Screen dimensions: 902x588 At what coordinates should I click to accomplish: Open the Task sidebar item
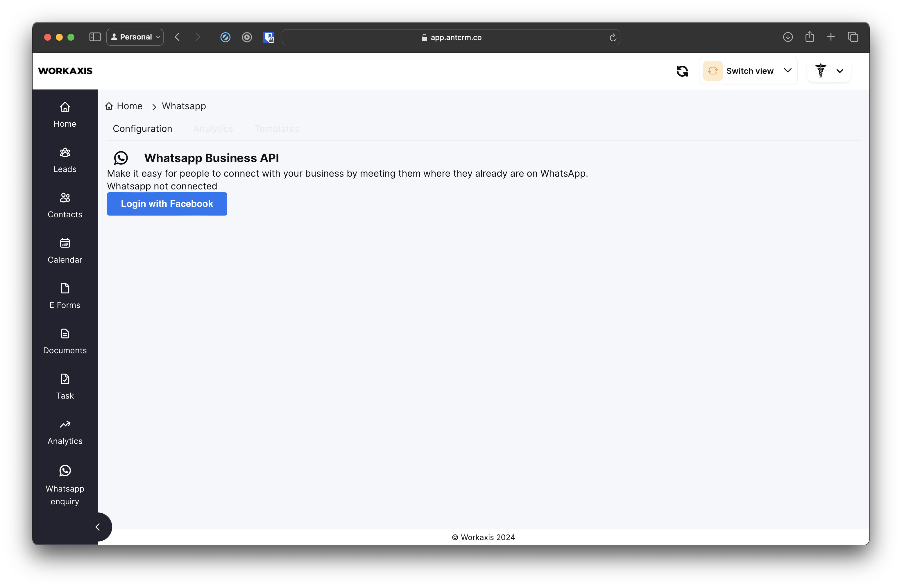pos(65,386)
